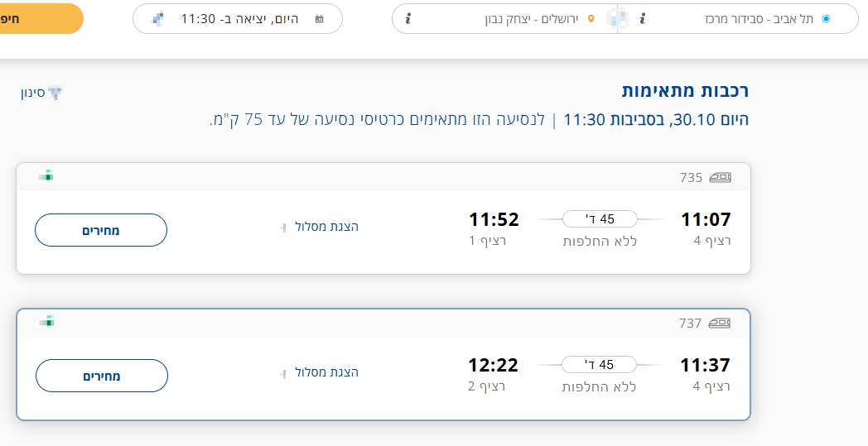Show מחירים for the 11:07 train

101,230
